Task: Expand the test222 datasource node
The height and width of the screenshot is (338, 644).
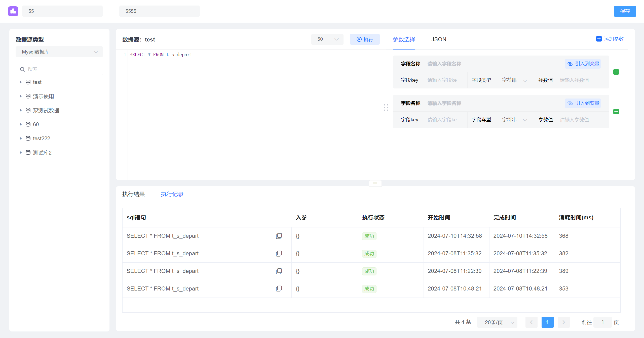Action: pyautogui.click(x=21, y=138)
